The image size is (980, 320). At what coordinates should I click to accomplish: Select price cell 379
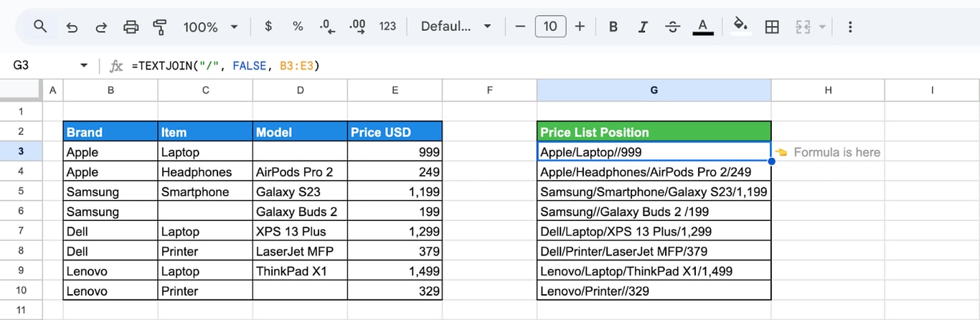point(395,251)
